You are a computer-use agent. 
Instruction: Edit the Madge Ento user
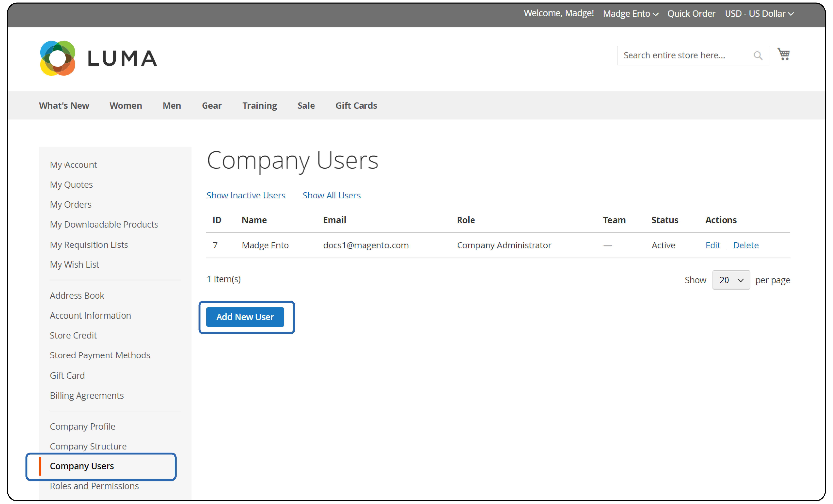[x=713, y=245]
